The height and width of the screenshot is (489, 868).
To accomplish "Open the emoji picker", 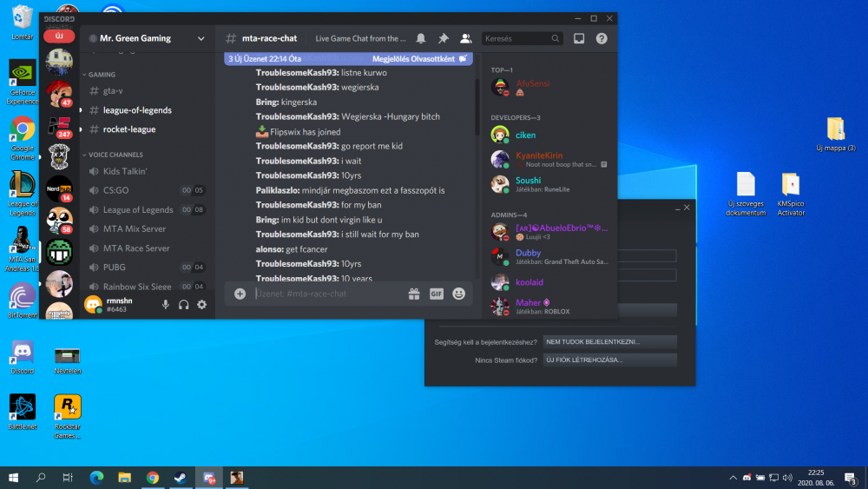I will [458, 294].
